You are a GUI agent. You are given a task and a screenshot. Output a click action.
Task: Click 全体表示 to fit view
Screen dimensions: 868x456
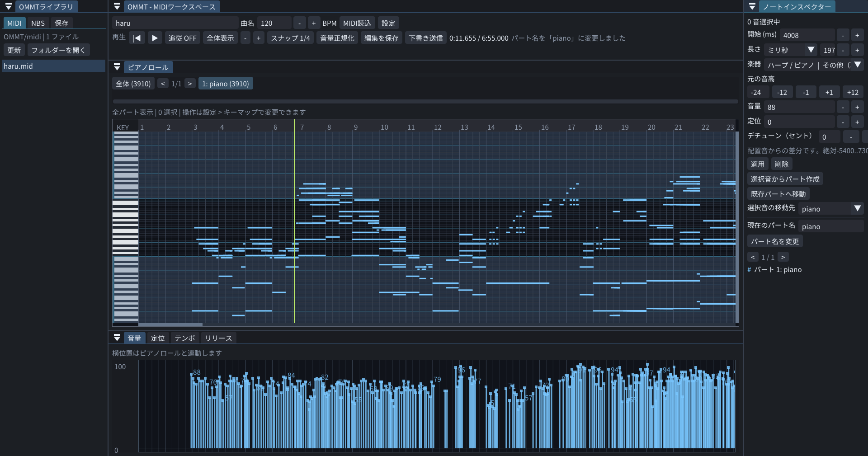tap(220, 38)
